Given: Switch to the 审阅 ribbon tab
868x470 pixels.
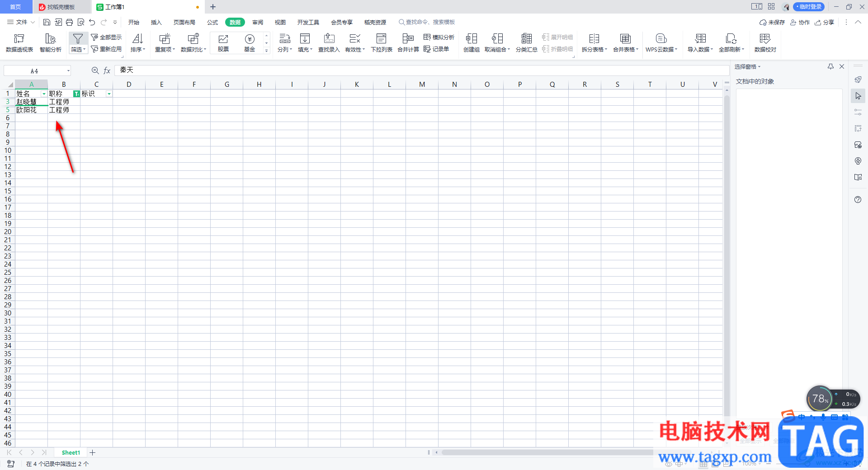Looking at the screenshot, I should 258,22.
